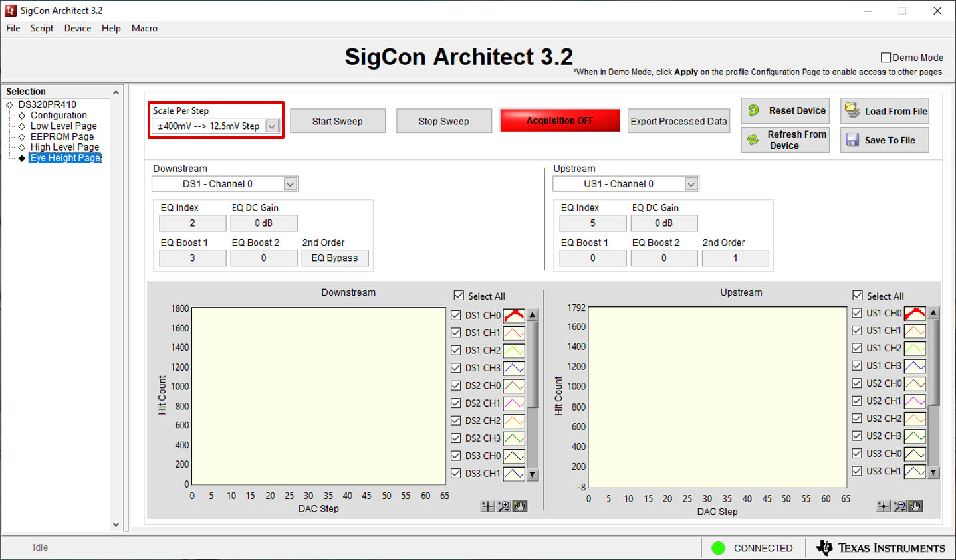Click the EQ Bypass 2nd Order field
Image resolution: width=956 pixels, height=560 pixels.
click(335, 258)
